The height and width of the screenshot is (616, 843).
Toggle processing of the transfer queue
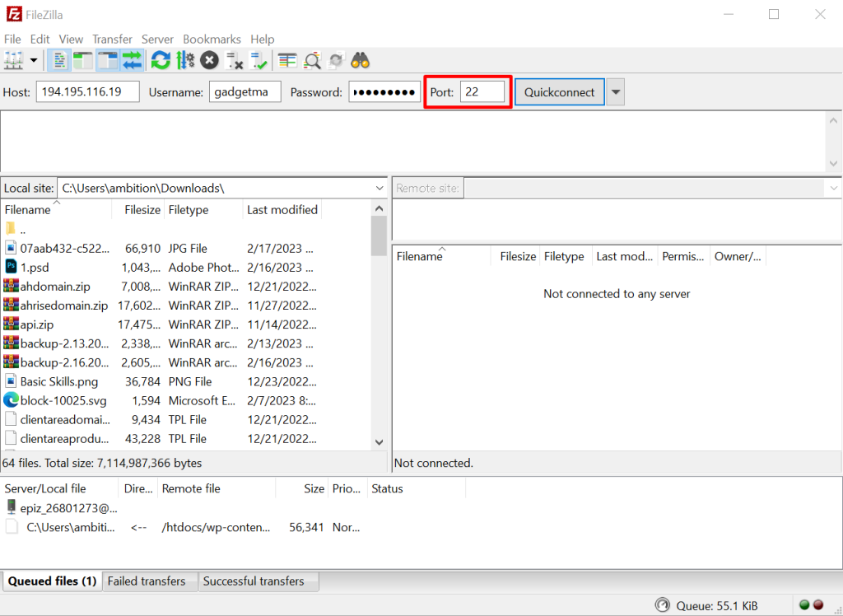185,60
